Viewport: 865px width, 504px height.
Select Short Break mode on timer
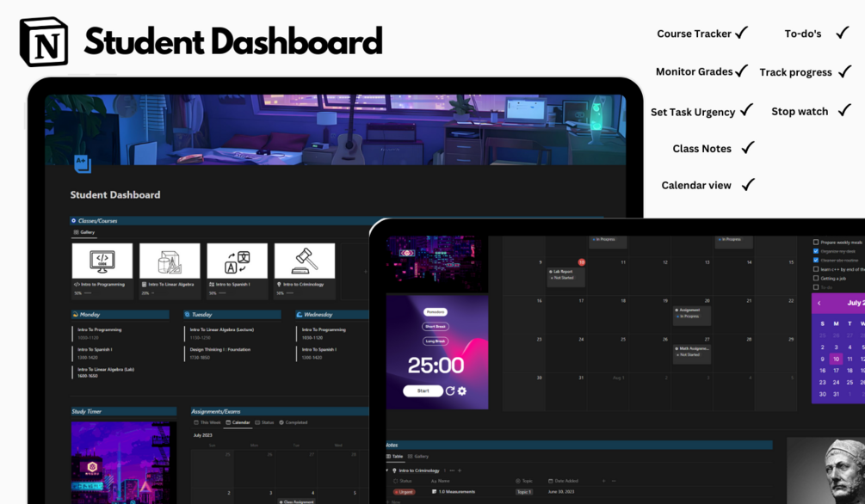click(x=436, y=327)
